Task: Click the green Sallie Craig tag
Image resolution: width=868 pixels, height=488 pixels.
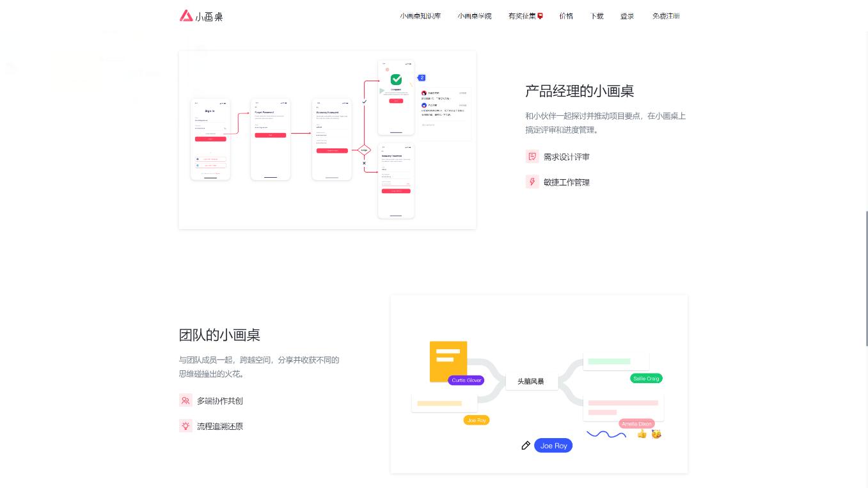Action: [646, 379]
